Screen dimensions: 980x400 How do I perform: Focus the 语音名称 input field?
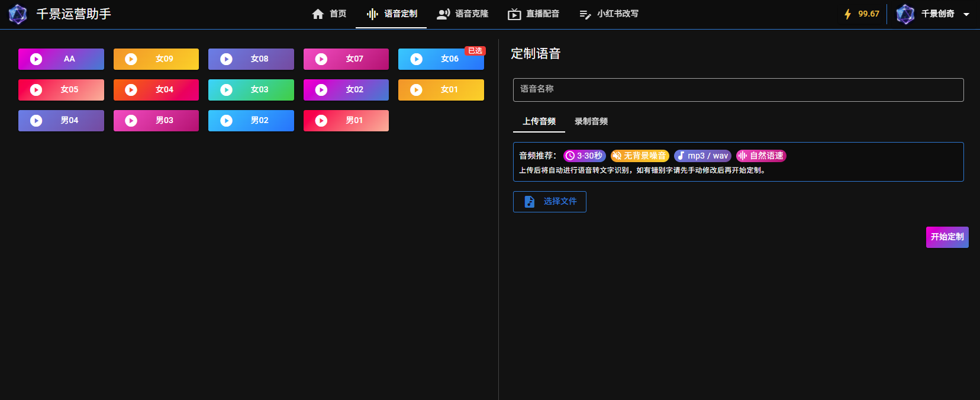point(738,90)
